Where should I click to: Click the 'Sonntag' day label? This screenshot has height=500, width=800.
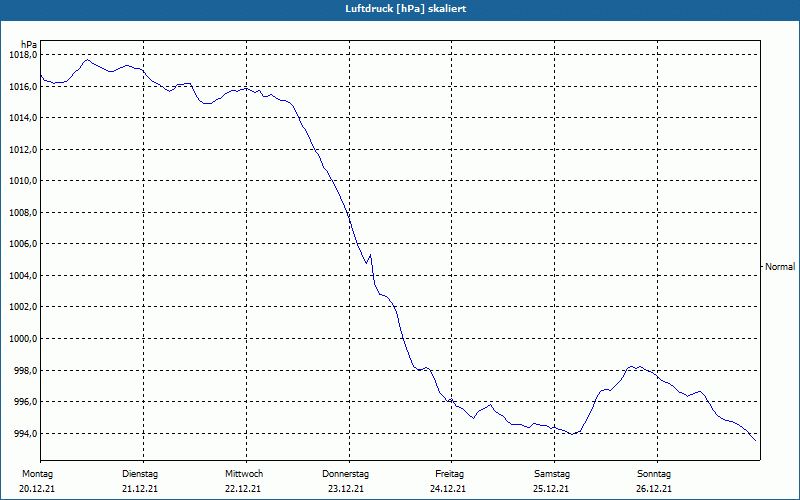point(654,474)
